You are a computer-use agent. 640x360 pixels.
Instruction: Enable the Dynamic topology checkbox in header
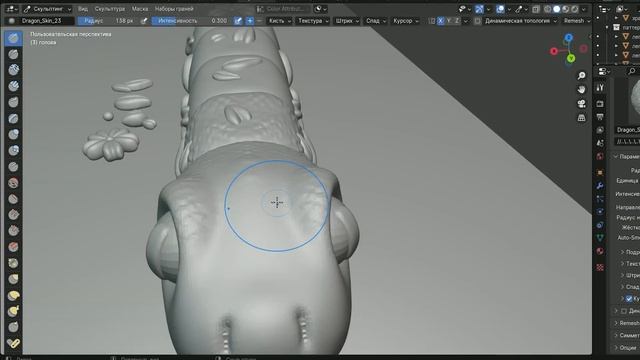pos(478,21)
